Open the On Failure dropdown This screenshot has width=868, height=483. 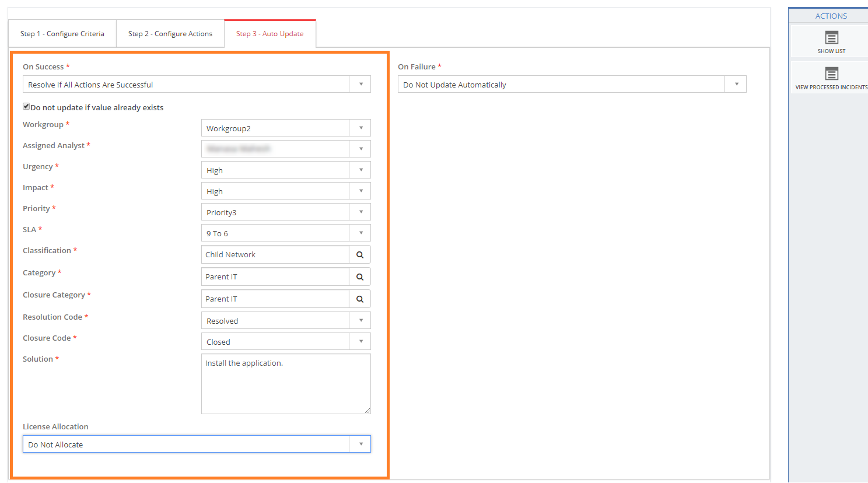point(736,85)
